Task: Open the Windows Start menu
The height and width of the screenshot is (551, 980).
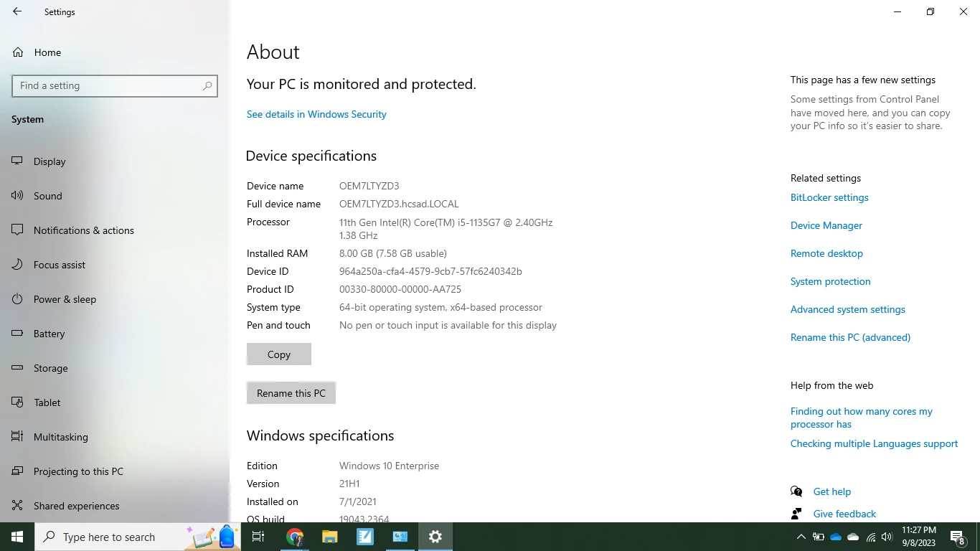Action: [x=17, y=537]
